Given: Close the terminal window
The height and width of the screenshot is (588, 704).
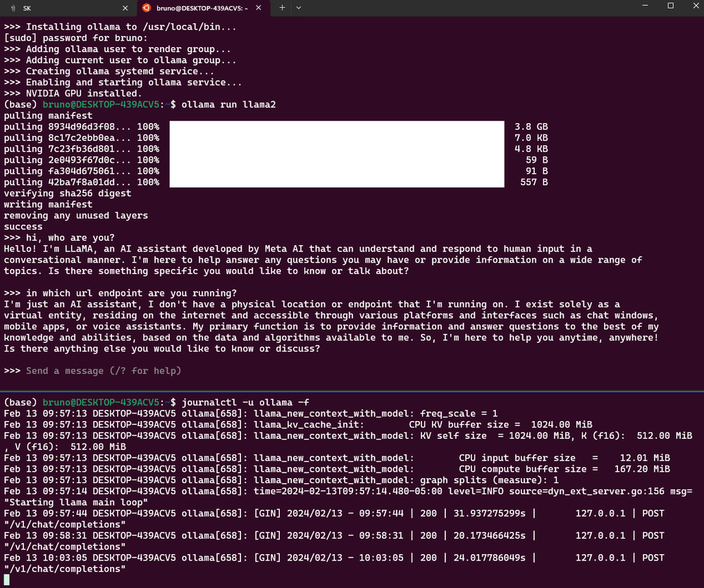Looking at the screenshot, I should pos(696,6).
